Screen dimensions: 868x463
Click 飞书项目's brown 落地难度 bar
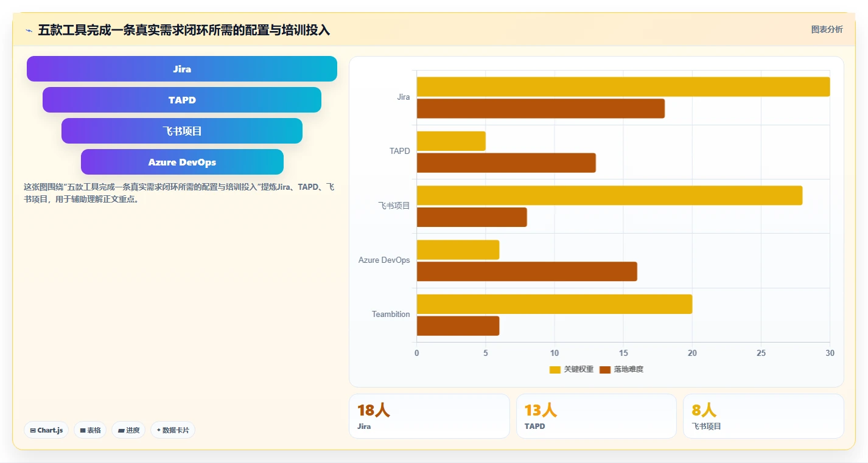(x=472, y=217)
